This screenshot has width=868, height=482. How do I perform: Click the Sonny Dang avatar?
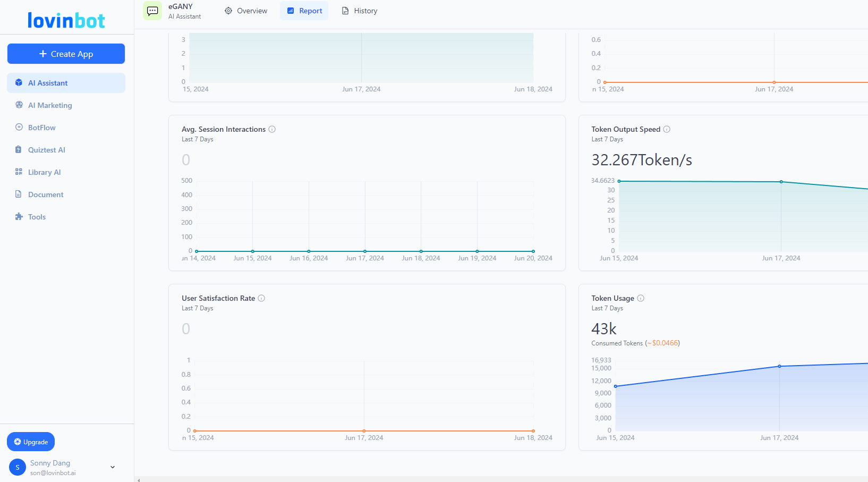click(18, 467)
